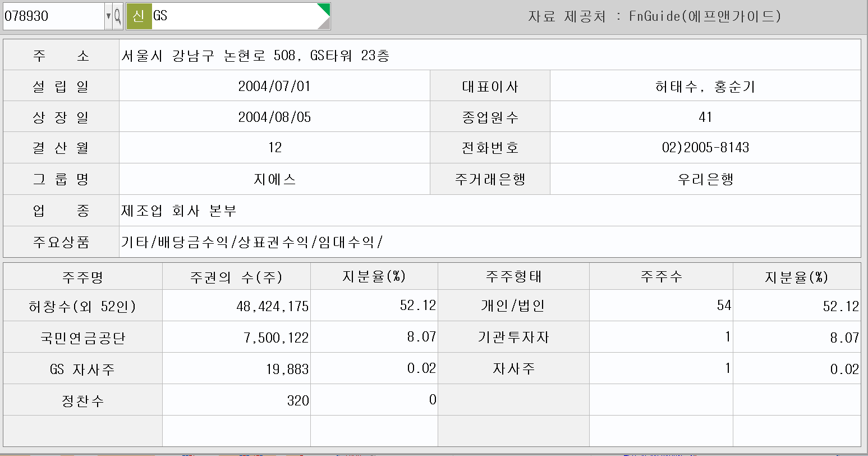Select the 개인/법인 shareholder type cell
This screenshot has height=456, width=868.
pyautogui.click(x=513, y=305)
